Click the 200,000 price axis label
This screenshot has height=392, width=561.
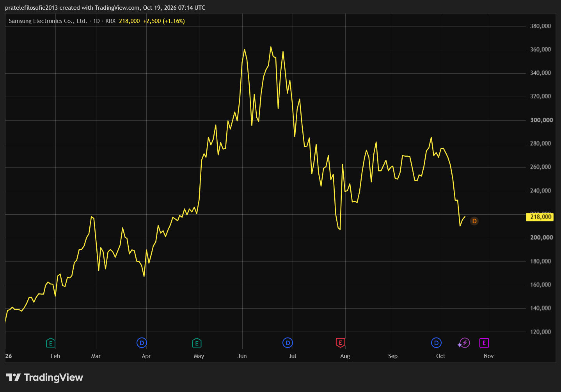[x=541, y=237]
